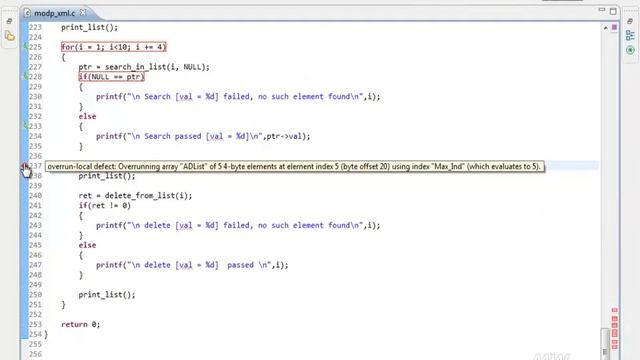This screenshot has height=360, width=640.
Task: Click the else keyword on line 232
Action: tap(87, 116)
